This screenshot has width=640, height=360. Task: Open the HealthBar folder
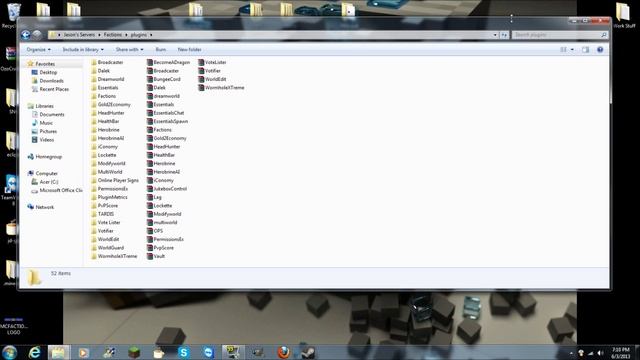pos(105,121)
